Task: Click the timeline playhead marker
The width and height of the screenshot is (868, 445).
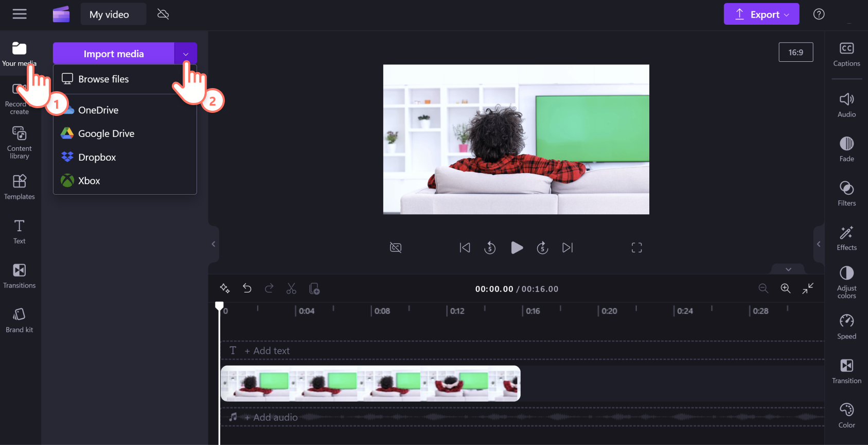Action: [x=219, y=306]
